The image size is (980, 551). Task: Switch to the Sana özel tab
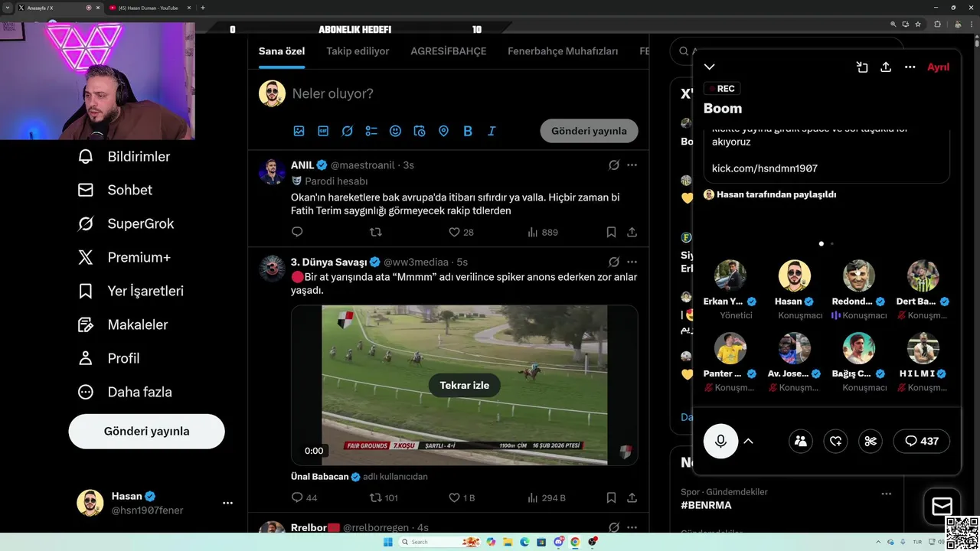pyautogui.click(x=282, y=51)
